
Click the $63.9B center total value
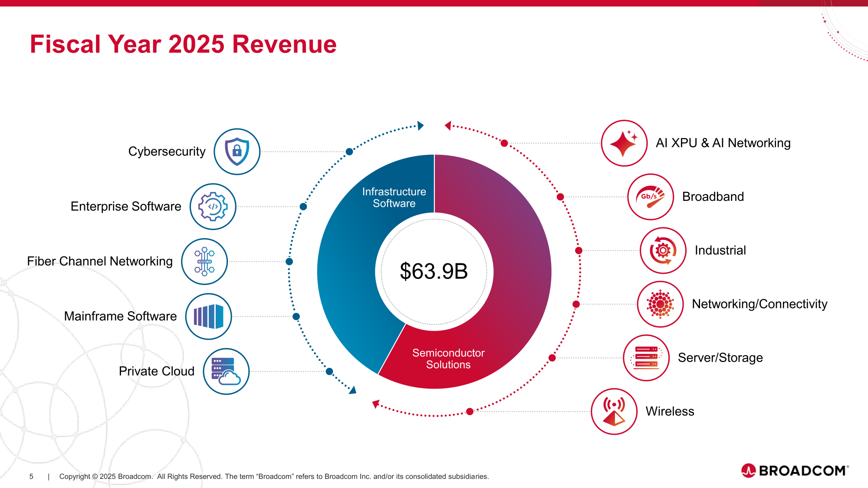point(434,272)
